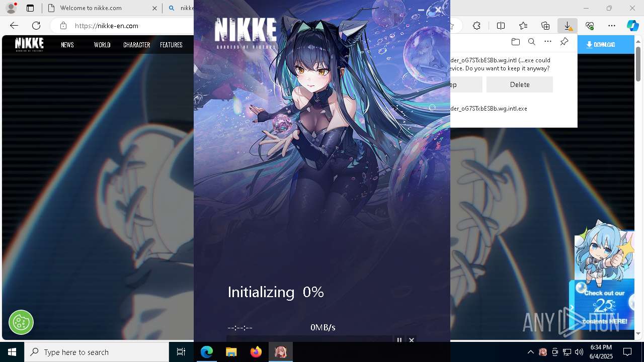Restore down the Edge browser window
This screenshot has width=644, height=362.
(609, 8)
